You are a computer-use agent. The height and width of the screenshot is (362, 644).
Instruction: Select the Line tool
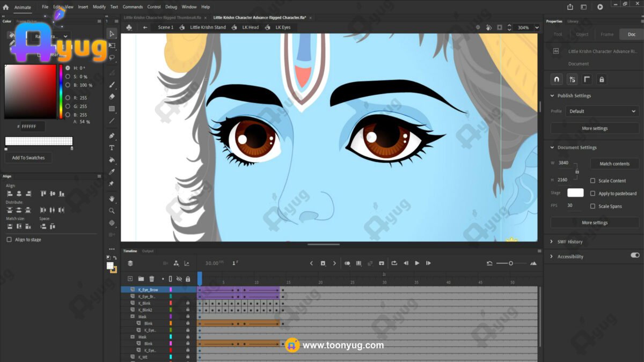(x=112, y=121)
